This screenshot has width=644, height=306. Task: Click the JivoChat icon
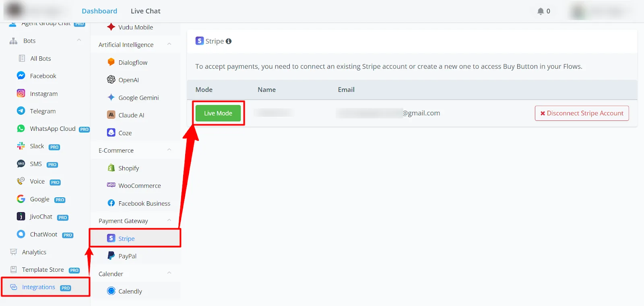click(21, 216)
